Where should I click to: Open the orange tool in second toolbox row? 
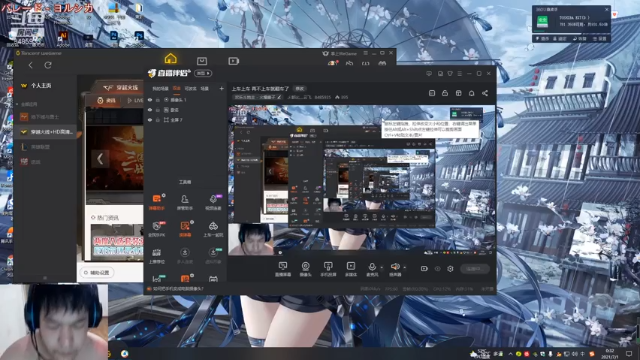click(185, 229)
